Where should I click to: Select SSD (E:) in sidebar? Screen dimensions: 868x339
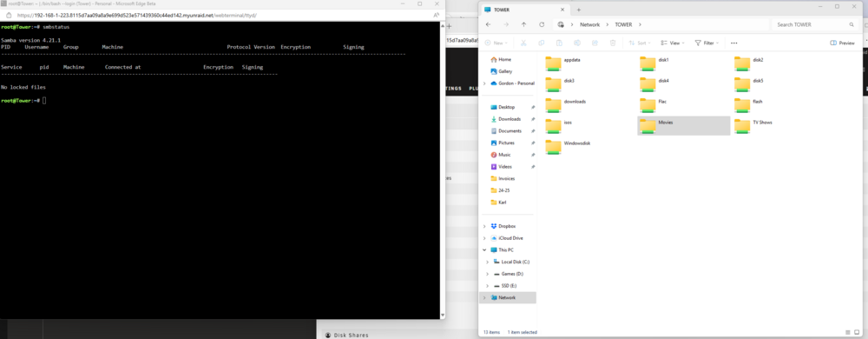tap(509, 285)
